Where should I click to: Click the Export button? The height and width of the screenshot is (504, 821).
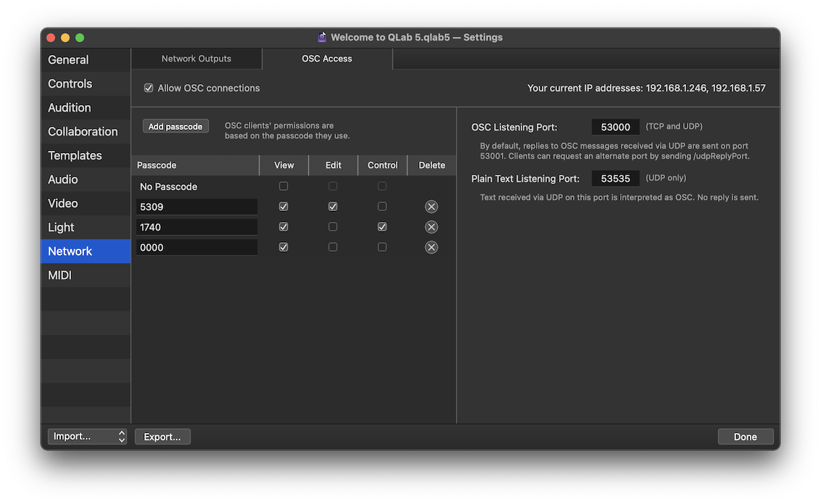click(162, 436)
